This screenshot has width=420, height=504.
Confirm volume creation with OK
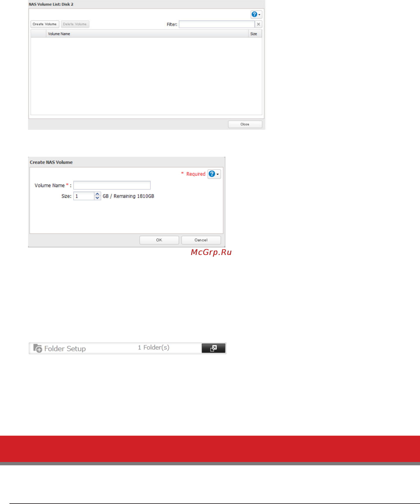159,240
